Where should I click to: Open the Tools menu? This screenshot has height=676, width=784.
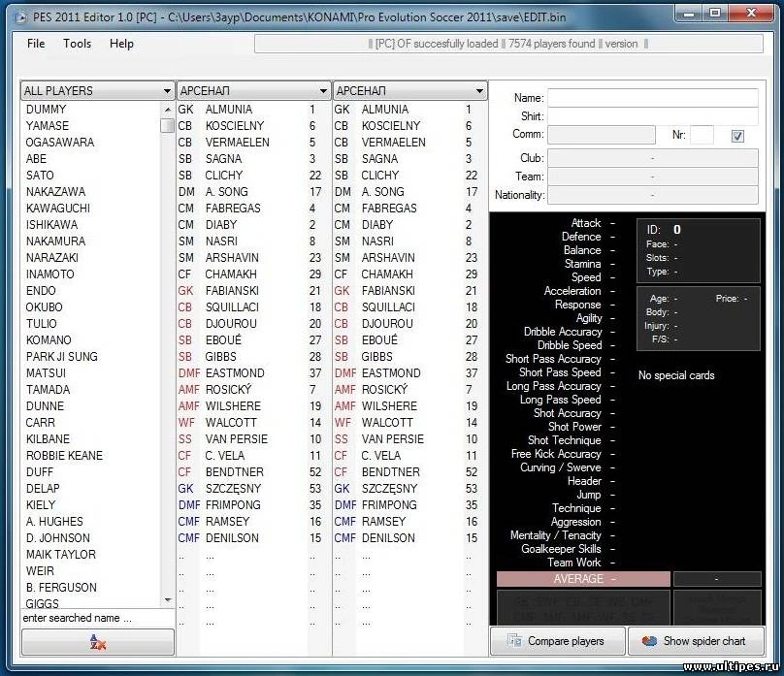[77, 44]
